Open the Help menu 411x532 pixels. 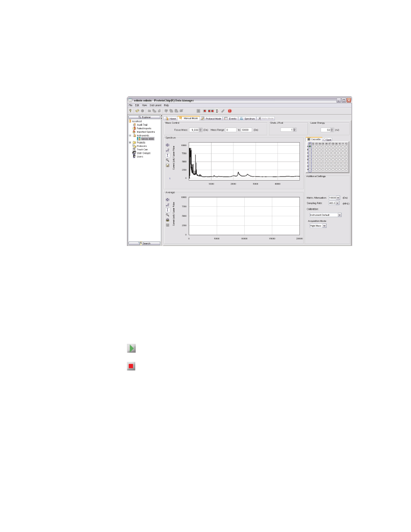point(166,105)
